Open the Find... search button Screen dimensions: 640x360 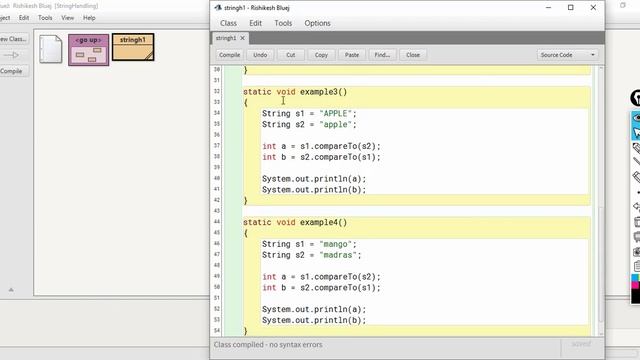pyautogui.click(x=382, y=55)
